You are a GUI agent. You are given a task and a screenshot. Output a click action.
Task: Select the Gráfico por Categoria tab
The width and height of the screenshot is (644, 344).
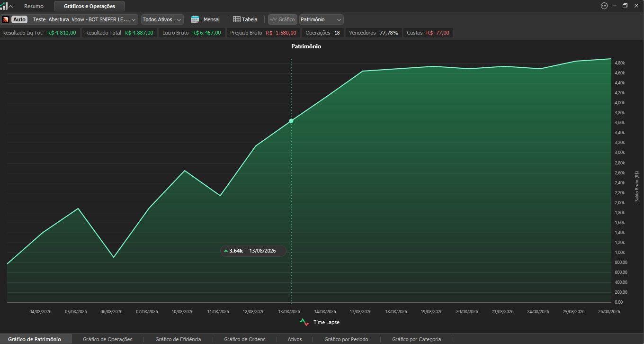click(417, 339)
